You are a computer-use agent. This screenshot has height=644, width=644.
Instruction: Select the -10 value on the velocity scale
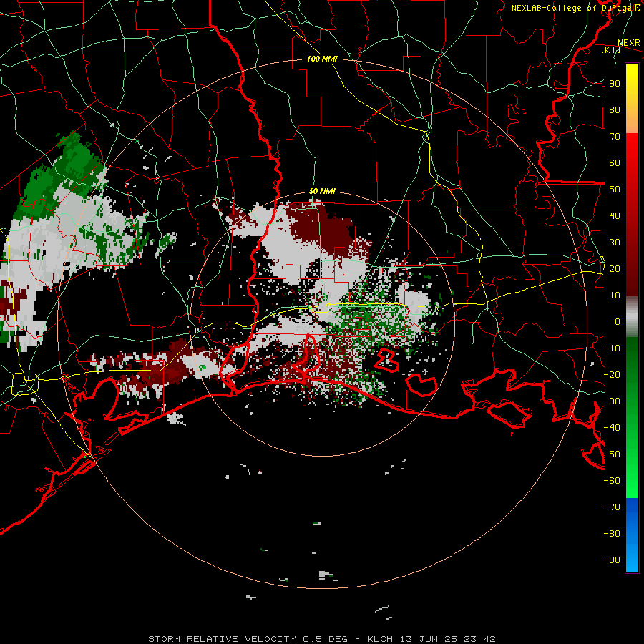pyautogui.click(x=612, y=348)
